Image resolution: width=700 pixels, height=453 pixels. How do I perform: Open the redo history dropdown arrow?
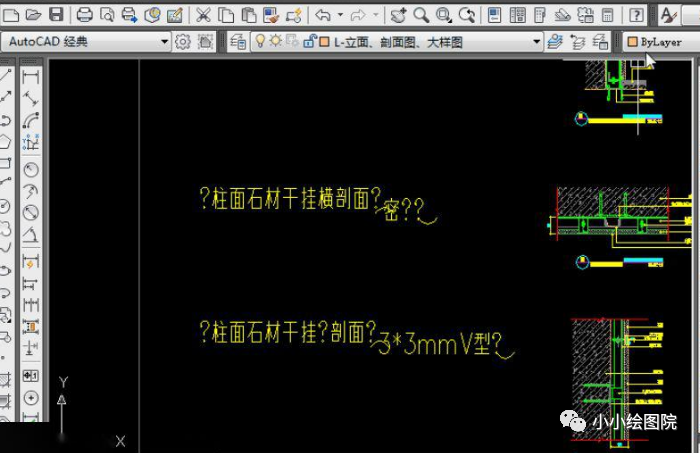pos(375,15)
